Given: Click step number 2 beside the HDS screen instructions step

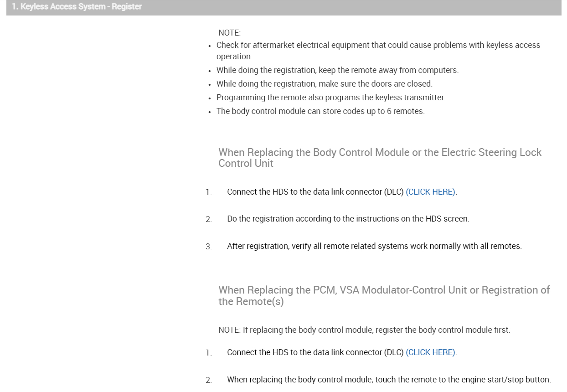Looking at the screenshot, I should tap(208, 220).
